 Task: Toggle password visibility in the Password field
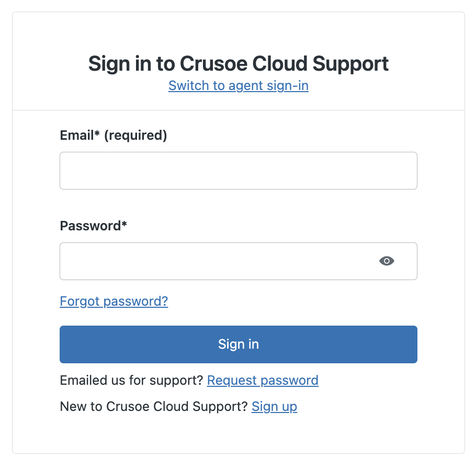click(x=387, y=261)
